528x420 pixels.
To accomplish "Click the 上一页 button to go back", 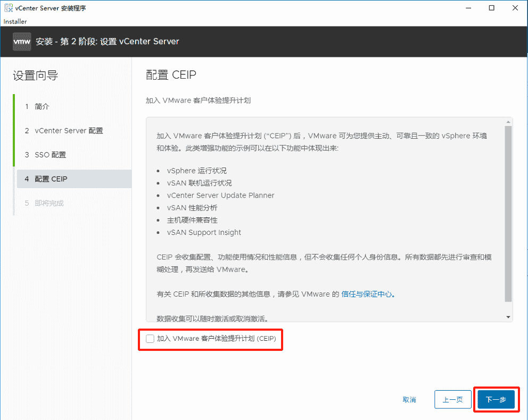I will (453, 399).
